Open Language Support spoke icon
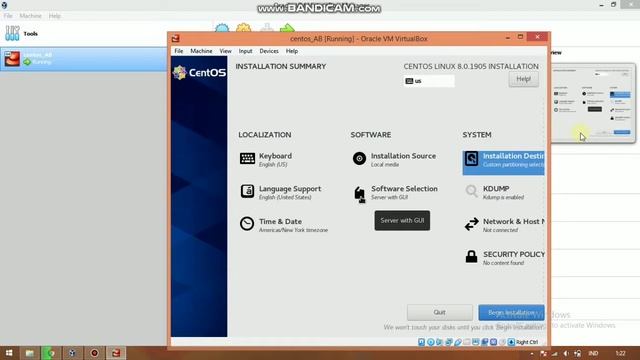Screen dimensions: 640x360 247,191
